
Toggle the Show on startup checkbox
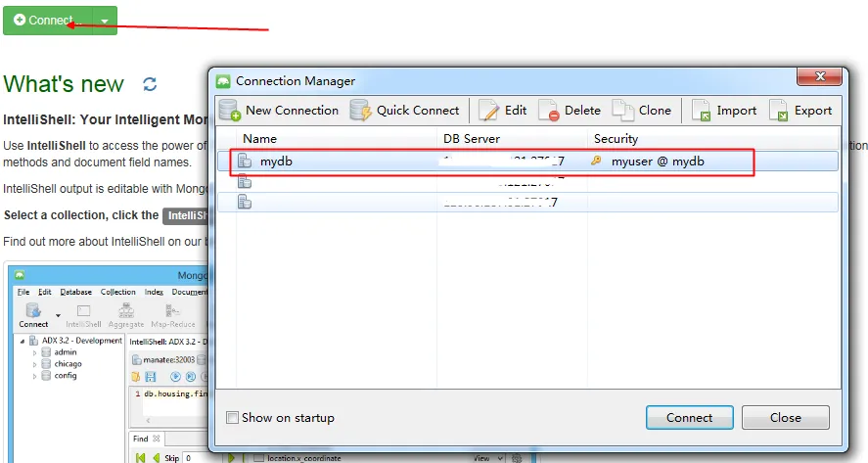233,418
